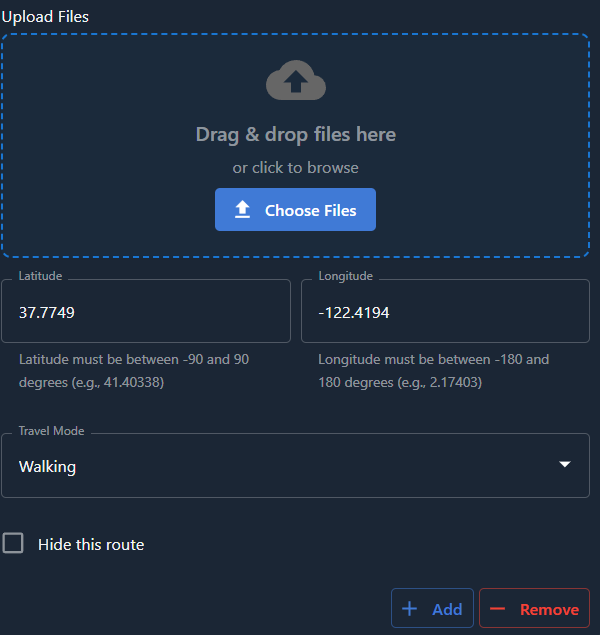This screenshot has width=600, height=635.
Task: Click the minus icon on the Remove button
Action: (x=497, y=609)
